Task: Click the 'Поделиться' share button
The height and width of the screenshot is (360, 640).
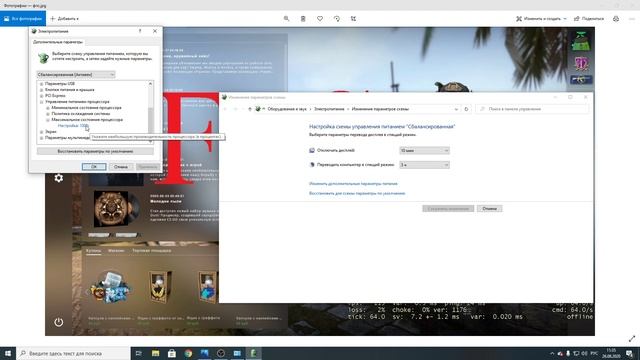Action: (589, 19)
